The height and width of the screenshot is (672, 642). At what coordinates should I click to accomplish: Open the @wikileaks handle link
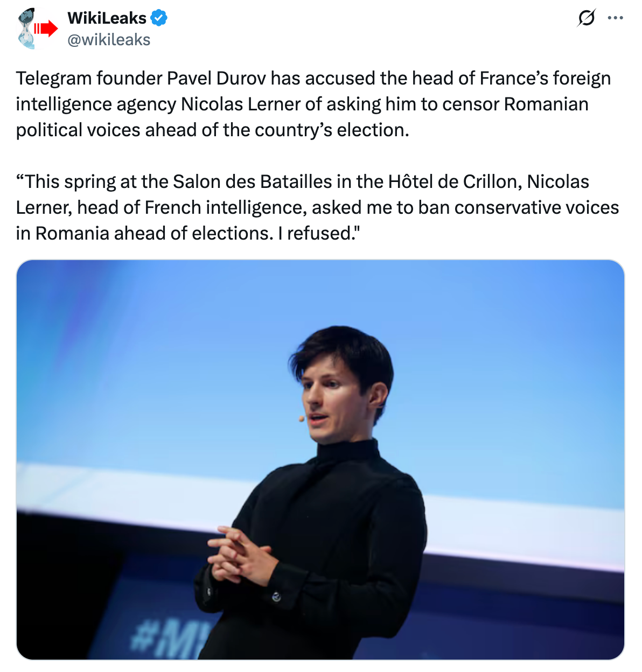tap(109, 40)
